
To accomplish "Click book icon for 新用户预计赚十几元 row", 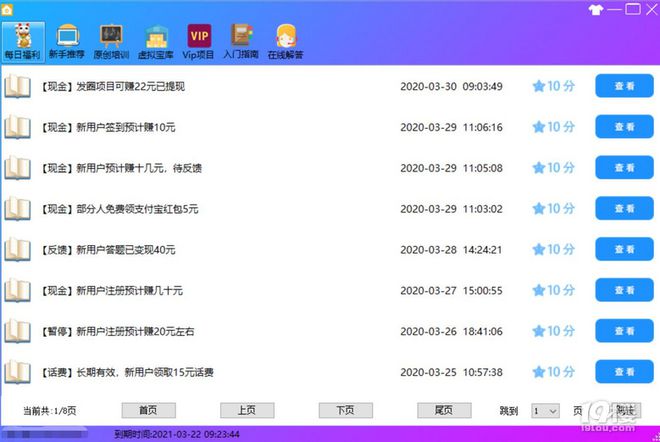I will (x=17, y=168).
